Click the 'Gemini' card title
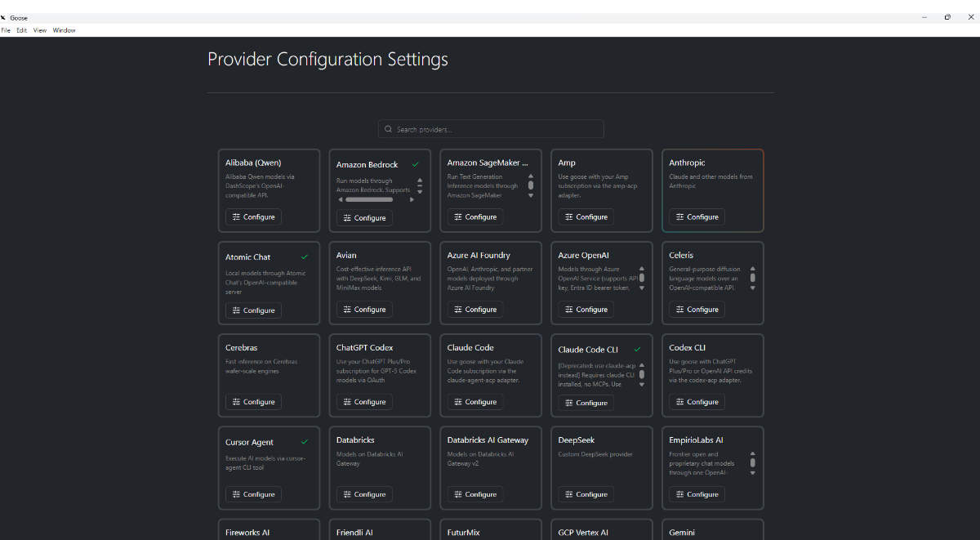The height and width of the screenshot is (540, 980). tap(682, 533)
